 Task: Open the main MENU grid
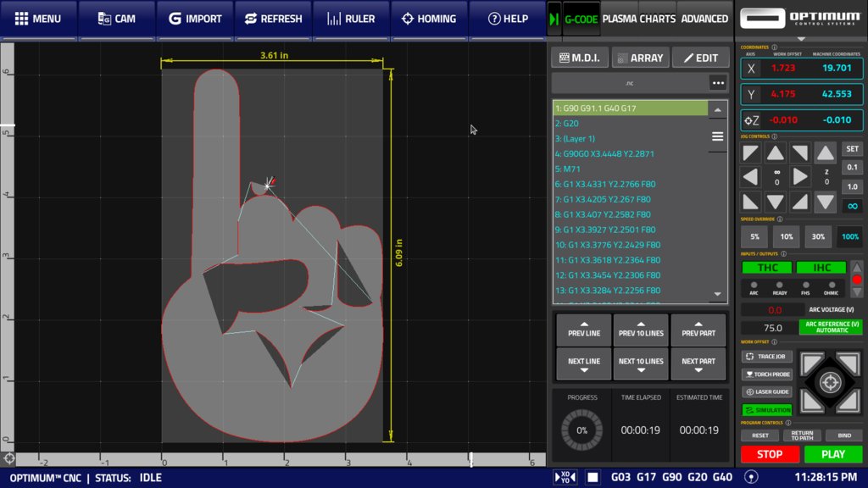(x=38, y=19)
